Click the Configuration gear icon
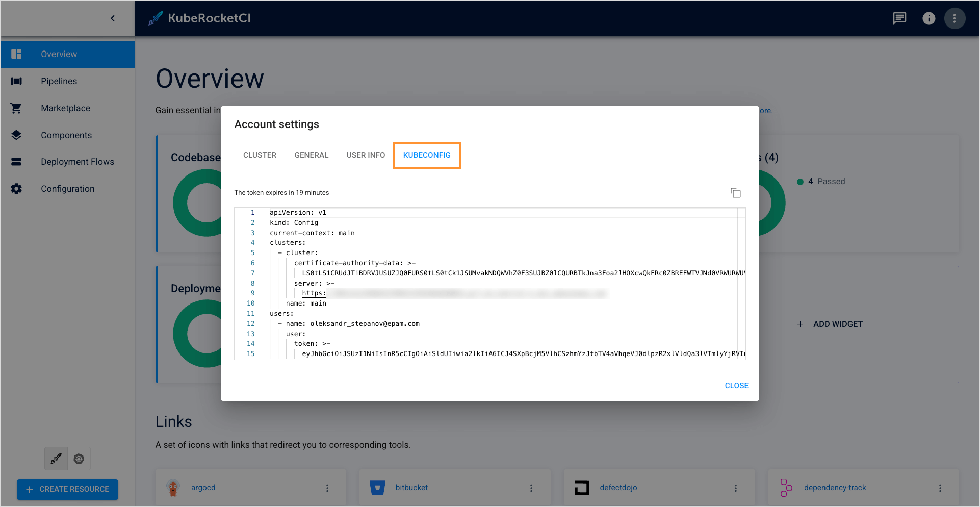Image resolution: width=980 pixels, height=507 pixels. (x=16, y=189)
